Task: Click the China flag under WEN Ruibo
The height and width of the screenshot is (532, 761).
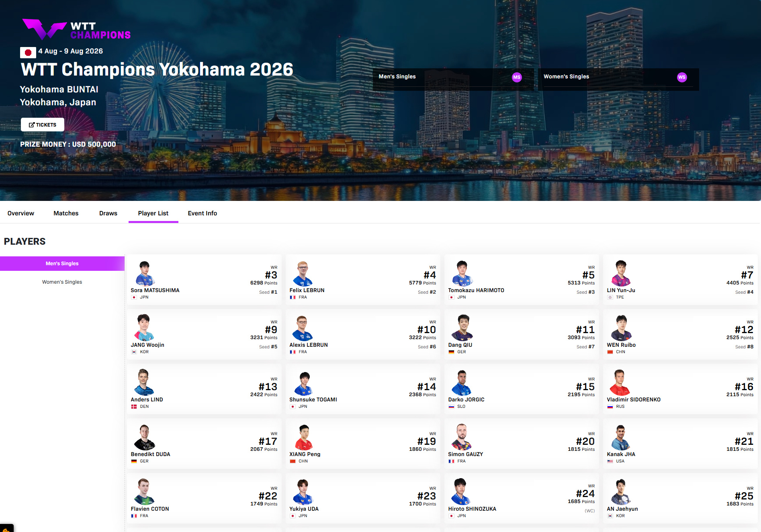Action: (610, 352)
